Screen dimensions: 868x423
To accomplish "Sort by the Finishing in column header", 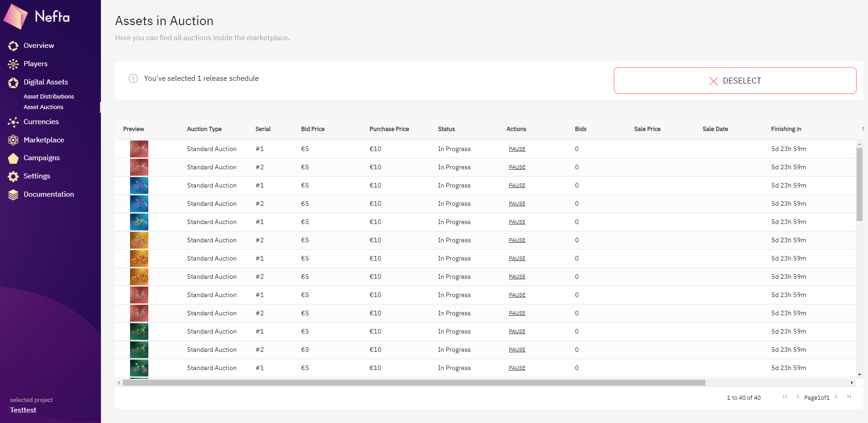I will (x=786, y=129).
